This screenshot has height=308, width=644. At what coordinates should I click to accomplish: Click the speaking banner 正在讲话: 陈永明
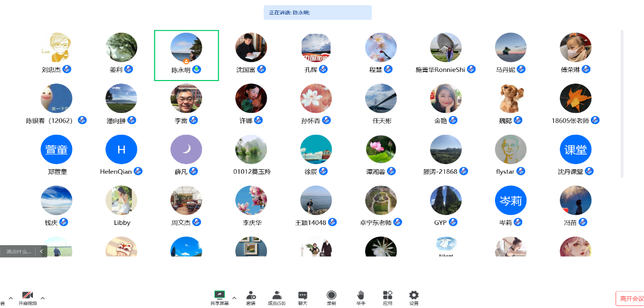pyautogui.click(x=317, y=13)
